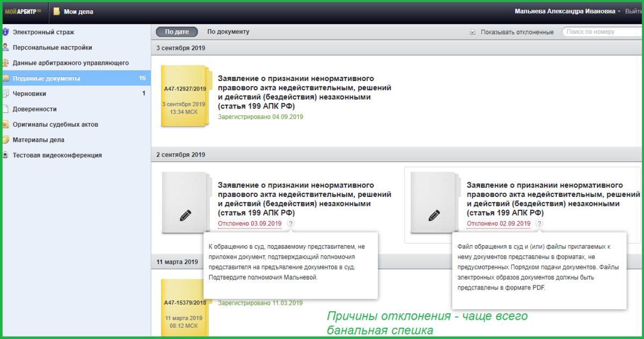644x339 pixels.
Task: Click the Зарегистрировано 11.03.2019 status text
Action: (261, 303)
